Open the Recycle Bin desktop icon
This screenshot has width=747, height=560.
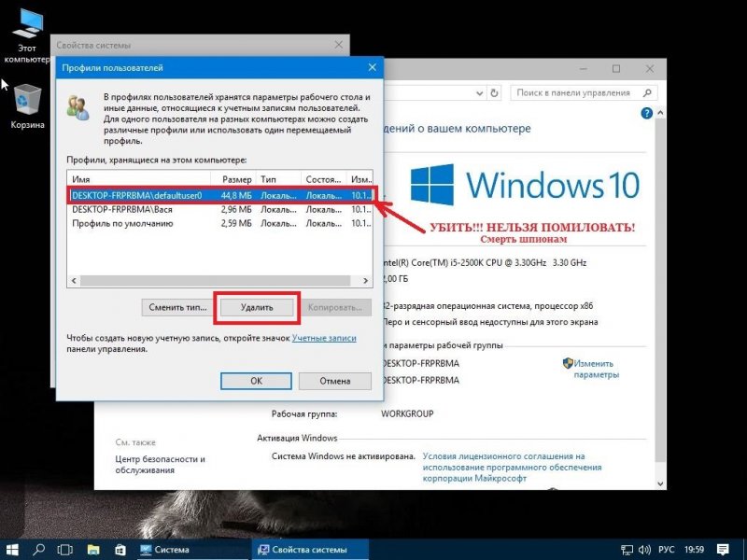click(x=27, y=106)
